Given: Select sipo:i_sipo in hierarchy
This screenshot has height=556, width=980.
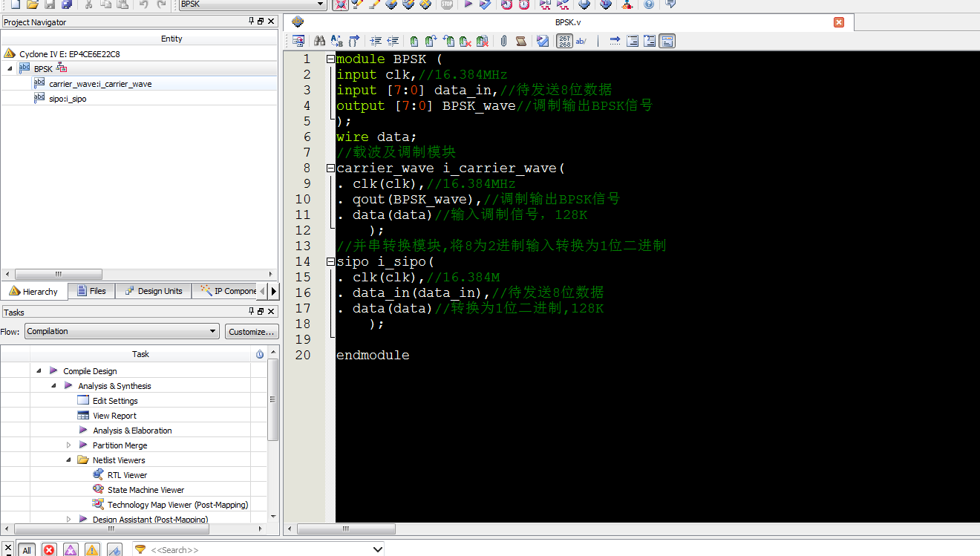Looking at the screenshot, I should [x=68, y=99].
